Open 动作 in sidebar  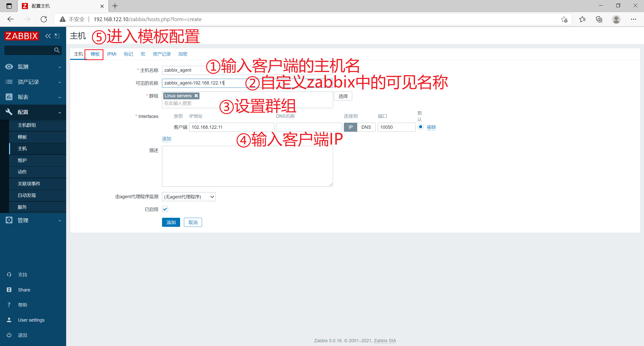point(37,172)
